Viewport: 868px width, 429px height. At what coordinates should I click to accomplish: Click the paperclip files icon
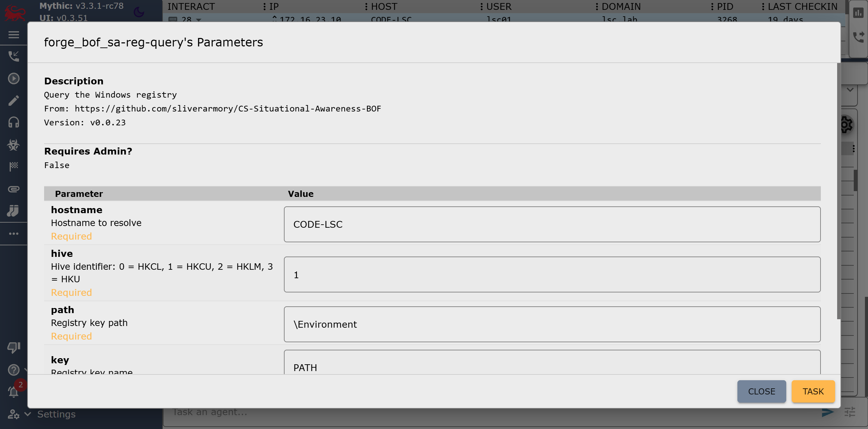(x=14, y=189)
